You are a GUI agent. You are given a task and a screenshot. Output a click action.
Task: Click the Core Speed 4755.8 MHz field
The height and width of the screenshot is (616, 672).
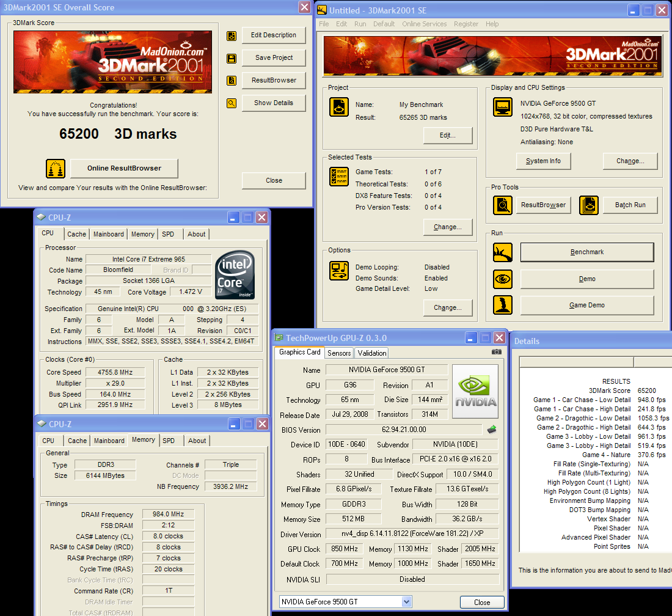click(115, 373)
